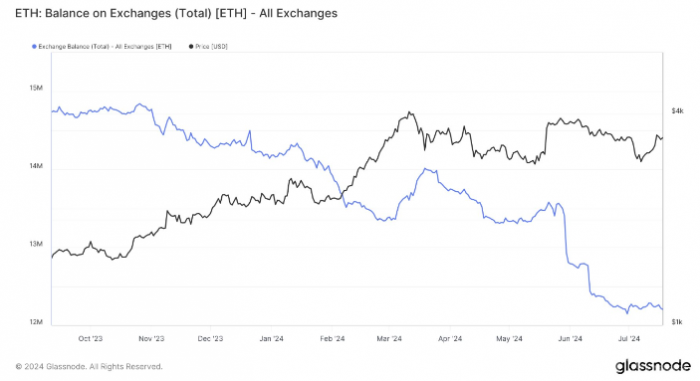Select the Oct '23 x-axis label
Screen dimensions: 700x381
[x=90, y=339]
